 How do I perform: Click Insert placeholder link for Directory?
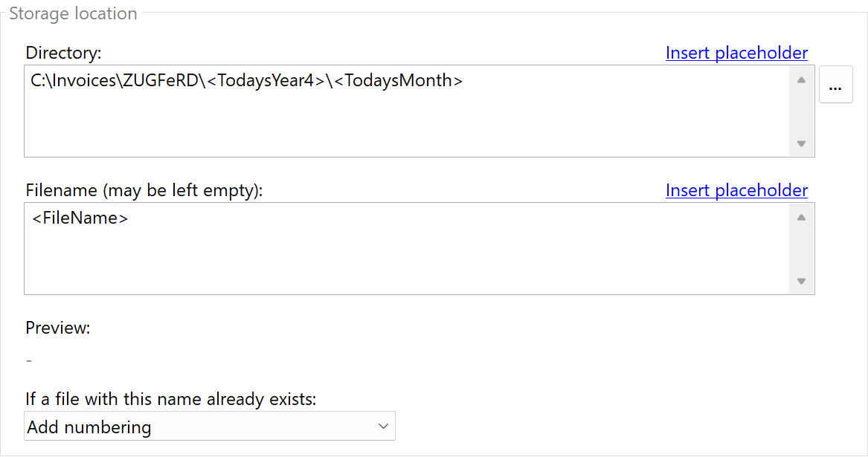[x=736, y=53]
